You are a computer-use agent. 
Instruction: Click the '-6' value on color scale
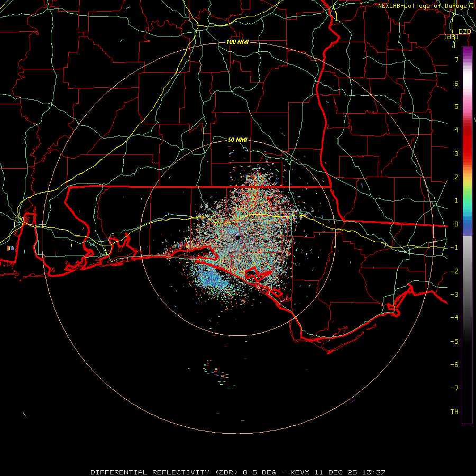coord(454,365)
